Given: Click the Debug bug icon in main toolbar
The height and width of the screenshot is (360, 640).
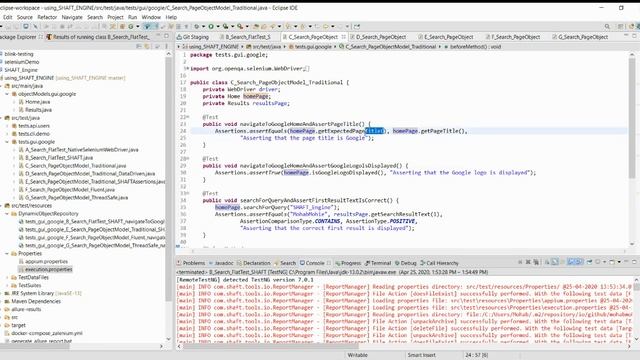Looking at the screenshot, I should tap(197, 27).
